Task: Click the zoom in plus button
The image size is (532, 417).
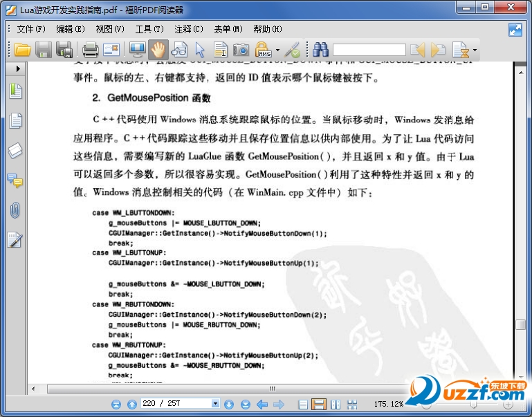Action: pos(508,405)
